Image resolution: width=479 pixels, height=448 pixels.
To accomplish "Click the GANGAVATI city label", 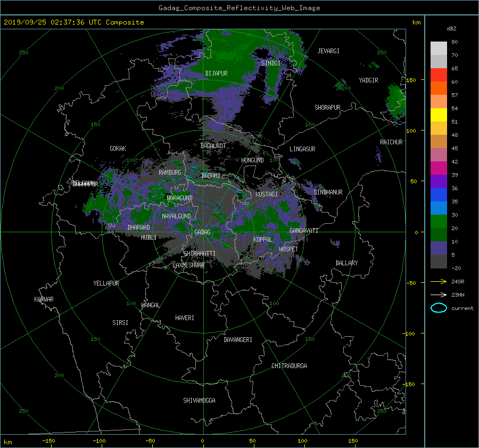I will click(x=304, y=231).
